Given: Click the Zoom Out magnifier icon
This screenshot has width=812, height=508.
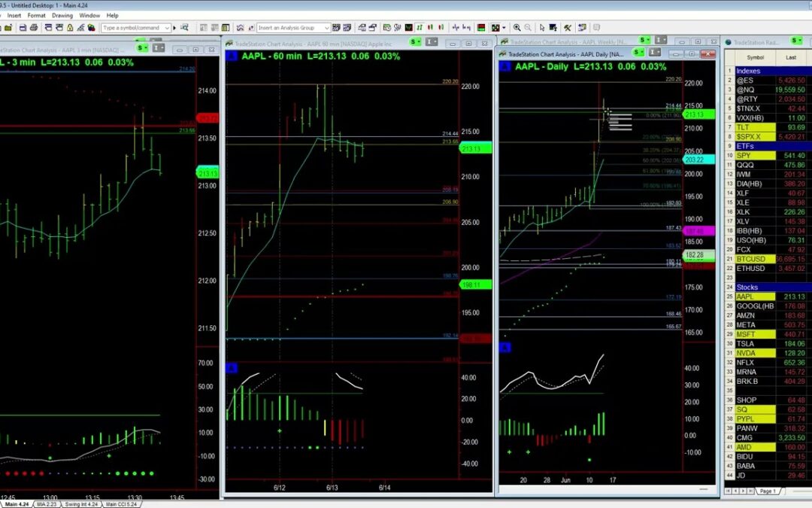Looking at the screenshot, I should click(x=528, y=28).
